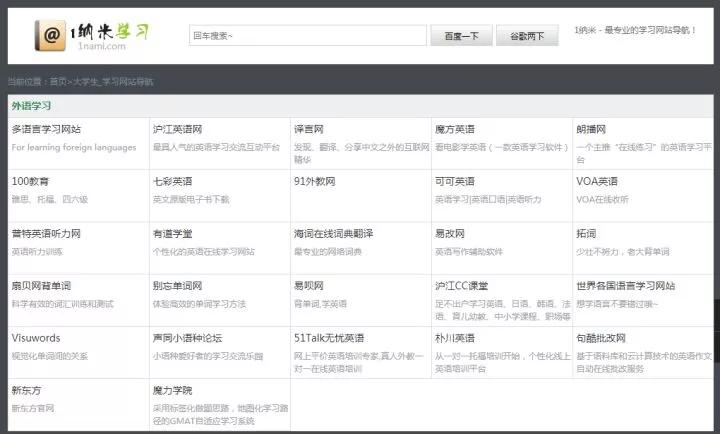
Task: Open the 魔方英语 link
Action: (x=455, y=130)
